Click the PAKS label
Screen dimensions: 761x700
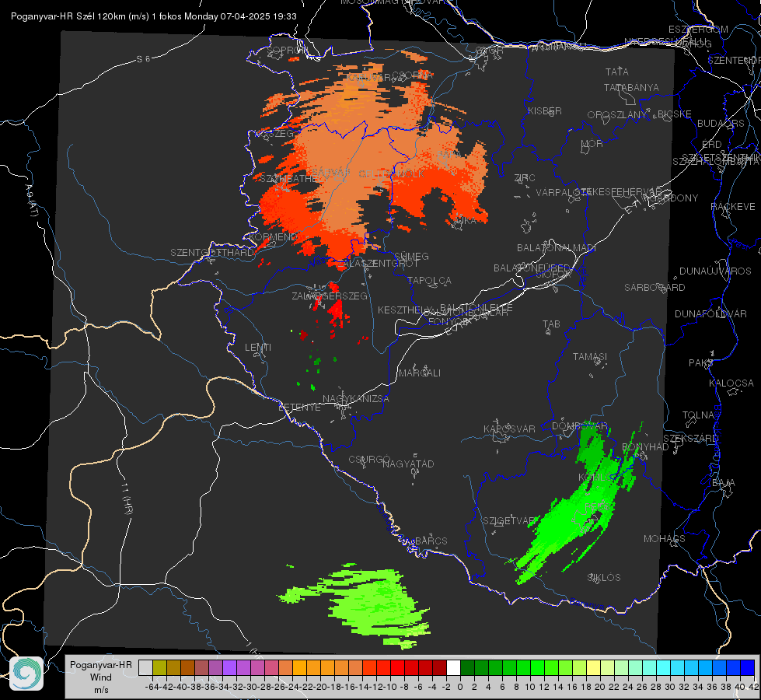point(701,363)
